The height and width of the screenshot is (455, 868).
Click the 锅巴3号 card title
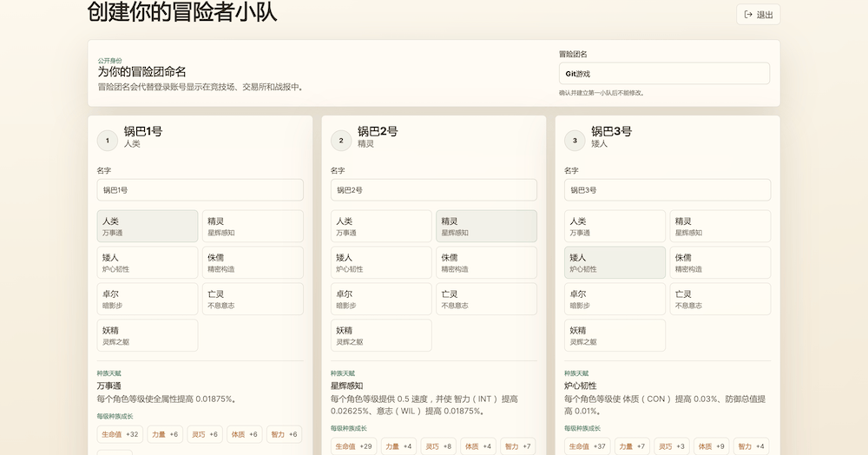coord(611,131)
